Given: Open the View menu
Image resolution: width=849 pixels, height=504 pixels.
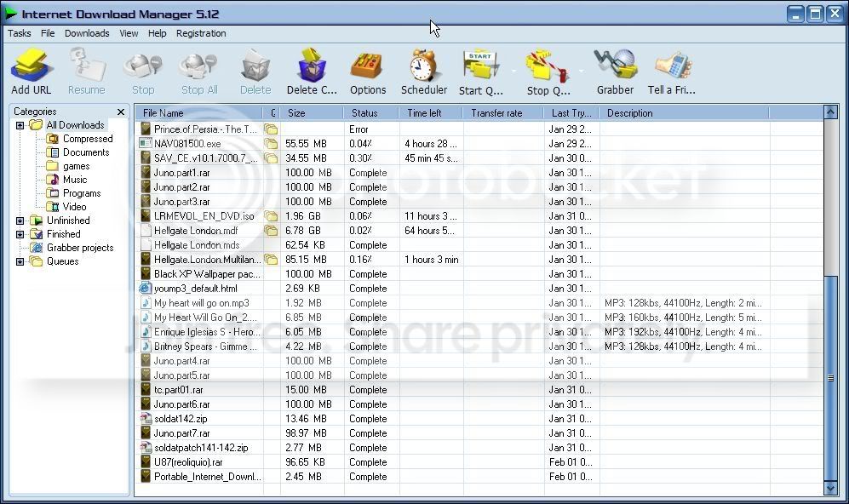Looking at the screenshot, I should click(129, 33).
